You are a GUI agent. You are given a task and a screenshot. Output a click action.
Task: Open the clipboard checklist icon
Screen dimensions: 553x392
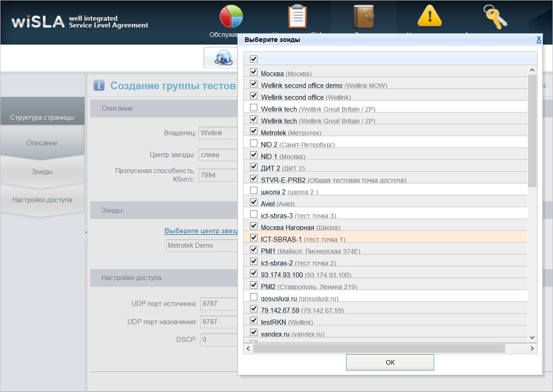point(297,17)
